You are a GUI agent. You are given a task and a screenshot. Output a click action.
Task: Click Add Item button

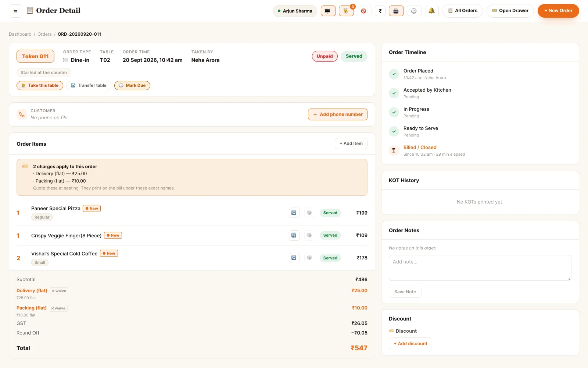click(x=351, y=144)
